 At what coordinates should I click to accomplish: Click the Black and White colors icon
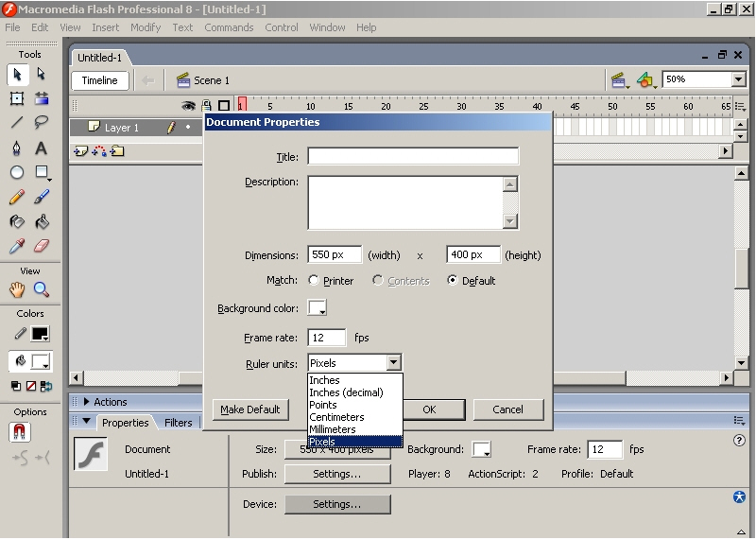pos(16,386)
